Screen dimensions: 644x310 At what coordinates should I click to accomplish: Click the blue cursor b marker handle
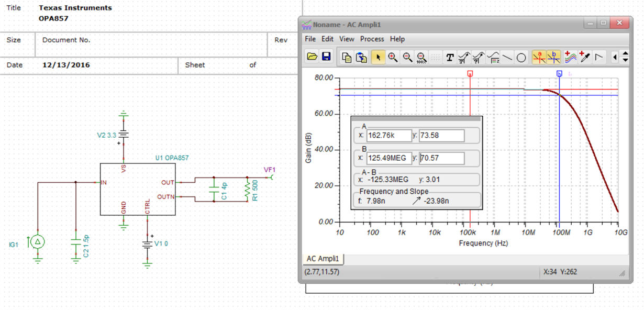coord(559,74)
